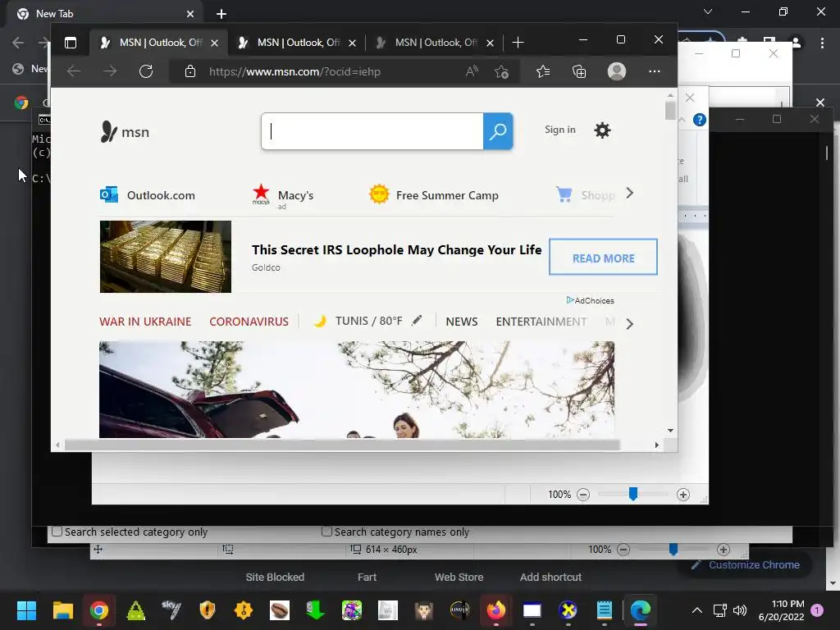Screen dimensions: 840x630
Task: Check Search selected category only
Action: point(57,532)
